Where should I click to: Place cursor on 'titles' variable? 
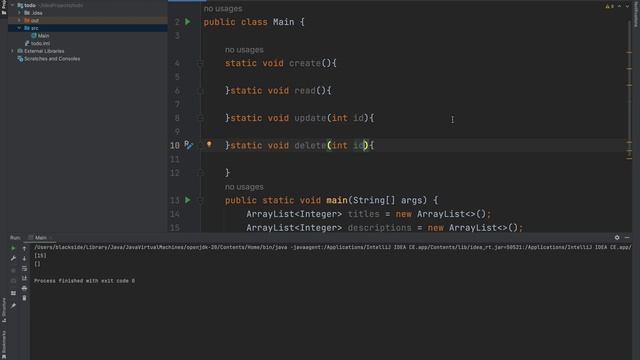point(364,214)
